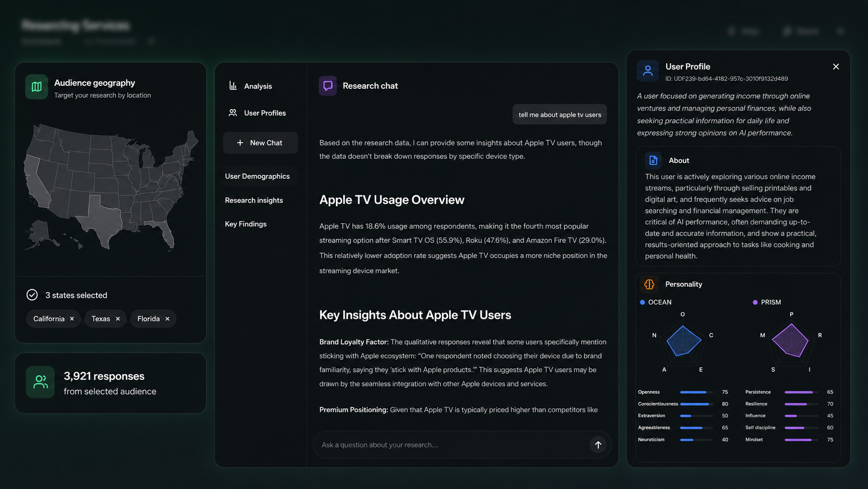This screenshot has width=868, height=489.
Task: Click the Extraversion score bar
Action: point(696,416)
